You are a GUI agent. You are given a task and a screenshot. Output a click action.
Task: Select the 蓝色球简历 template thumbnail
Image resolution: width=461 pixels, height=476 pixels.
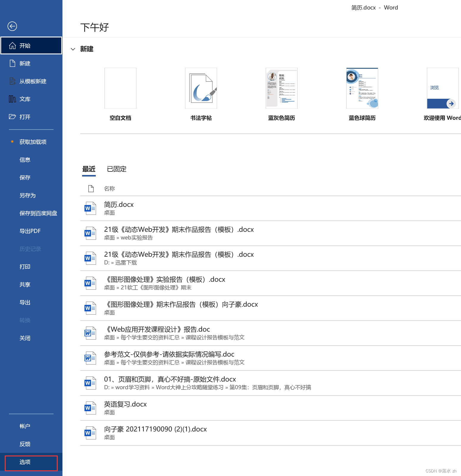pyautogui.click(x=362, y=88)
